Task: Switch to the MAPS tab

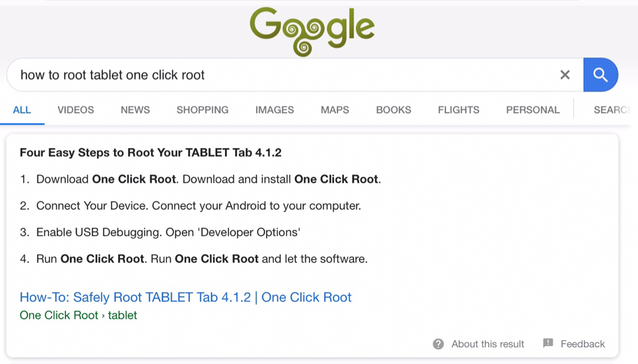Action: pyautogui.click(x=335, y=110)
